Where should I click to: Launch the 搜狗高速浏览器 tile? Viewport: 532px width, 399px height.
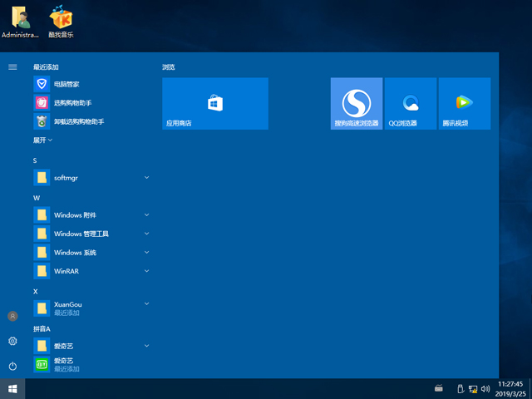point(356,104)
